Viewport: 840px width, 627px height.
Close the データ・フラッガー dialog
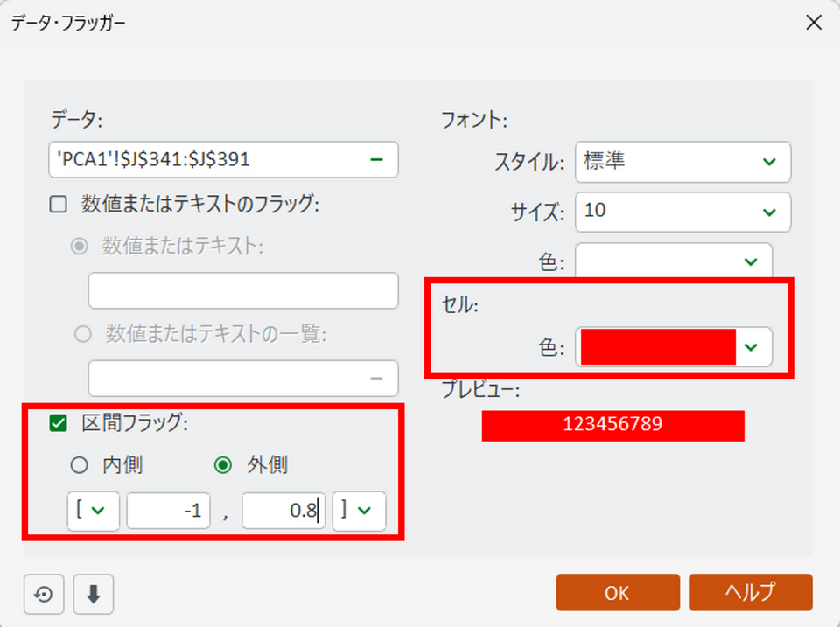tap(813, 23)
